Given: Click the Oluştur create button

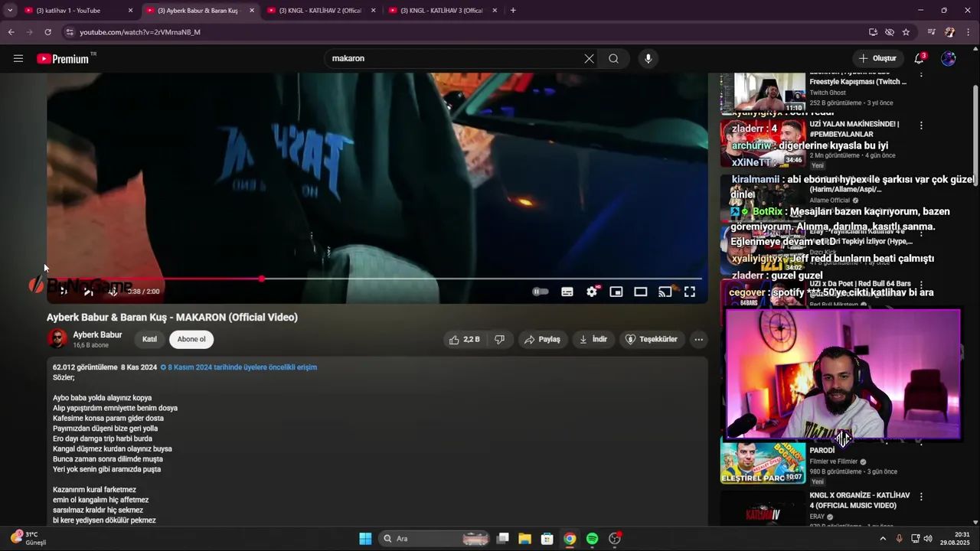Looking at the screenshot, I should pos(877,58).
